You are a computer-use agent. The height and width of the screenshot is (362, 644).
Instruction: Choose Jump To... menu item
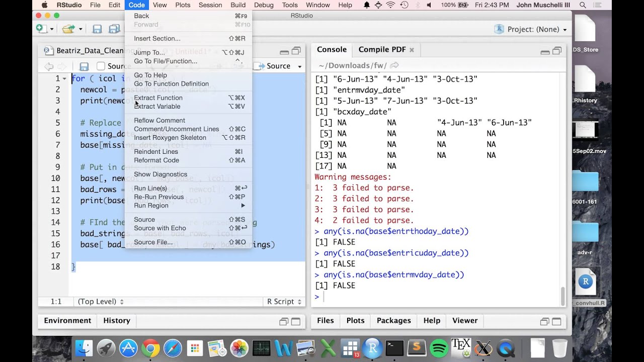[x=188, y=52]
